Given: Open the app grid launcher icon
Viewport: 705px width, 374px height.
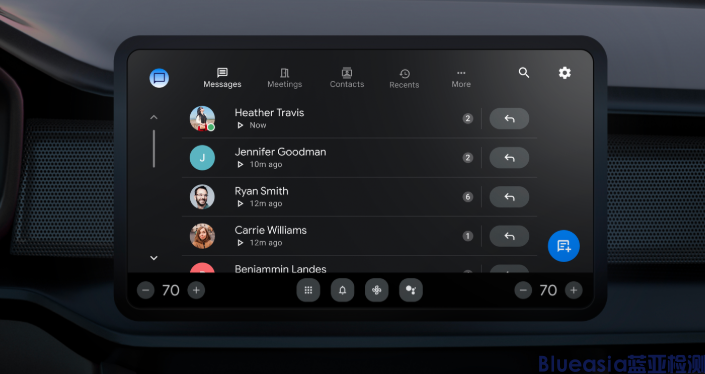Looking at the screenshot, I should [x=308, y=290].
